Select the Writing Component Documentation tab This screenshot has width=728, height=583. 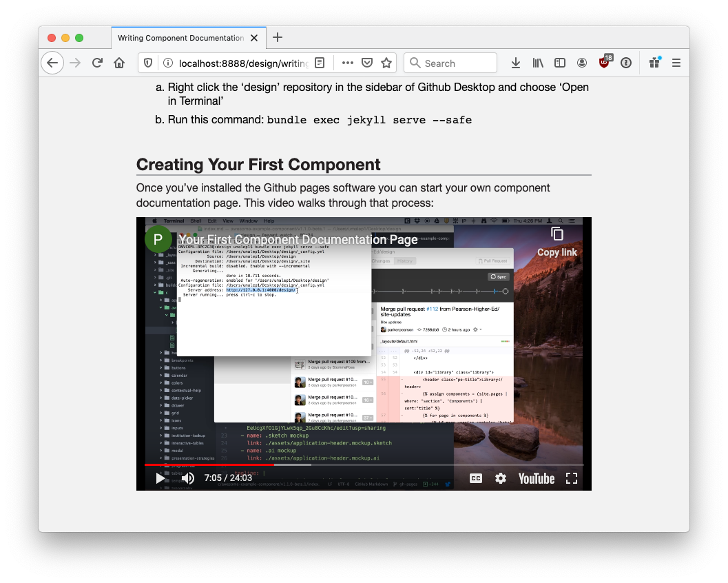click(181, 38)
